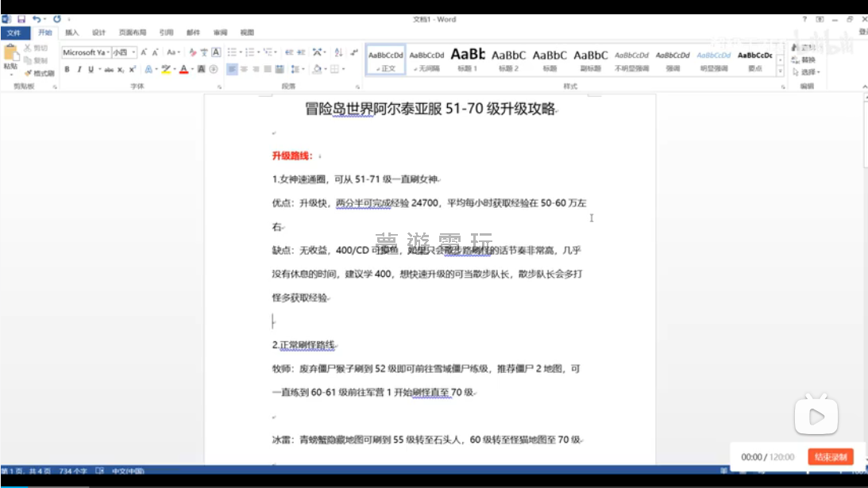
Task: Toggle italic formatting
Action: coord(79,70)
